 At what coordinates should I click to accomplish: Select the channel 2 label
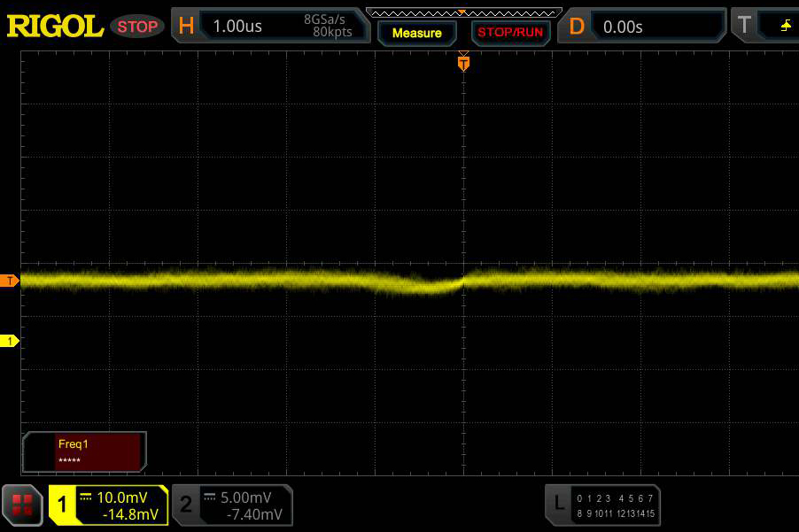point(186,505)
